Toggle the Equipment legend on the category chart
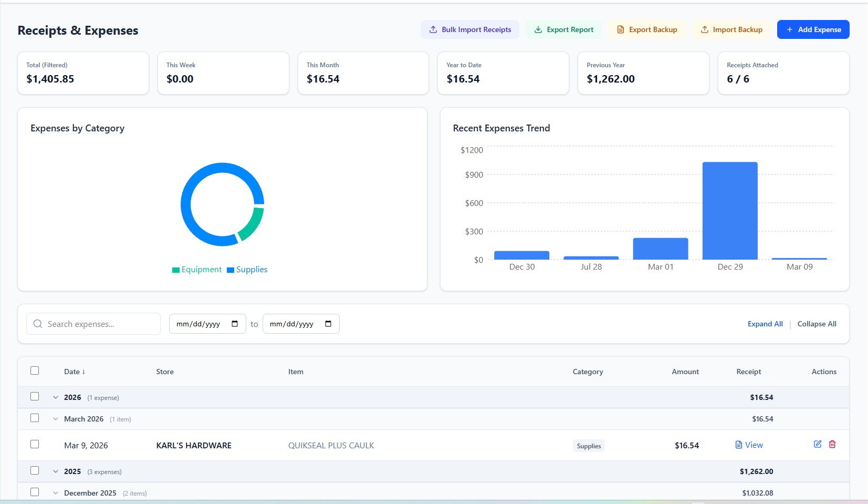Viewport: 868px width, 504px height. (x=197, y=269)
